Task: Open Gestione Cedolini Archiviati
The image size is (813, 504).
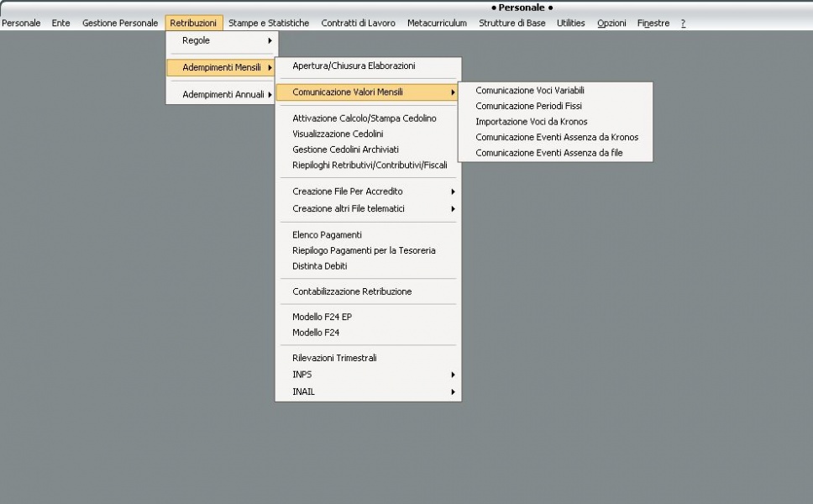Action: point(345,150)
